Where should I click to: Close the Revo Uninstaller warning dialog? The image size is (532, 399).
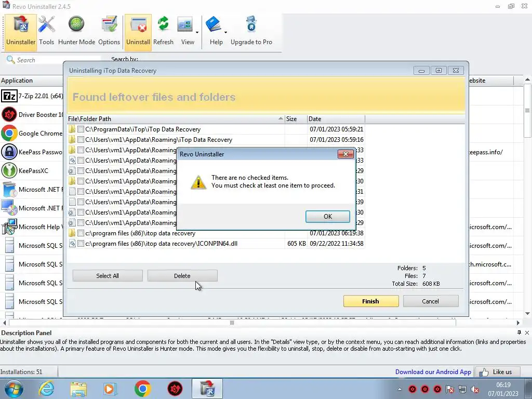(x=345, y=154)
